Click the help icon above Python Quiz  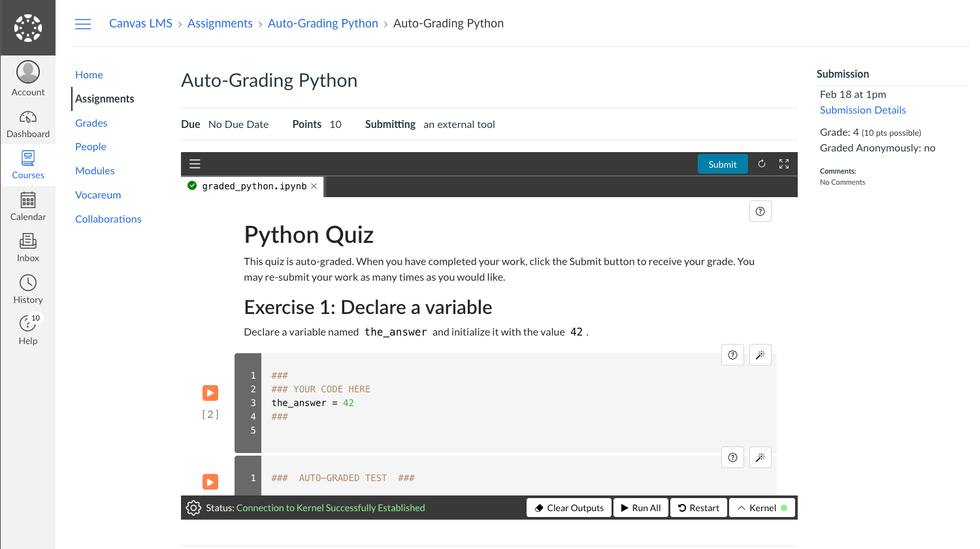coord(760,212)
